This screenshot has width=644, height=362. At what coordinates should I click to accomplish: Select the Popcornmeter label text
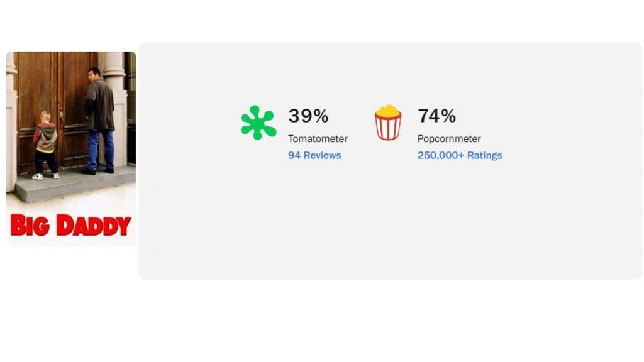pyautogui.click(x=449, y=139)
